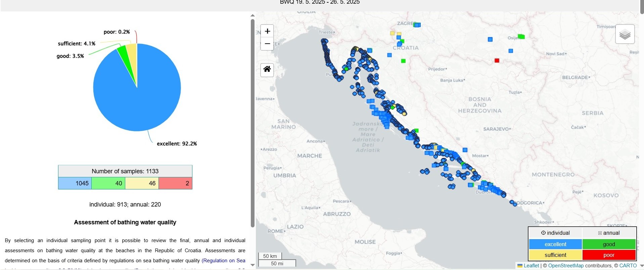Click the 'good: 3.5%' chart label

point(70,56)
